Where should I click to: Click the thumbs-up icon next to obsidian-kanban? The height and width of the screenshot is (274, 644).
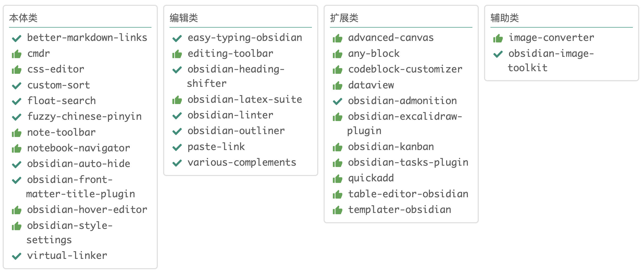pos(338,147)
